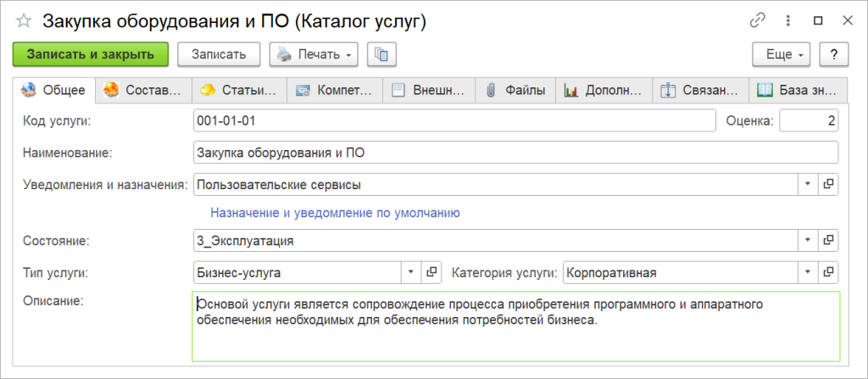Expand the Состояние dropdown list
This screenshot has width=868, height=379.
pyautogui.click(x=808, y=241)
